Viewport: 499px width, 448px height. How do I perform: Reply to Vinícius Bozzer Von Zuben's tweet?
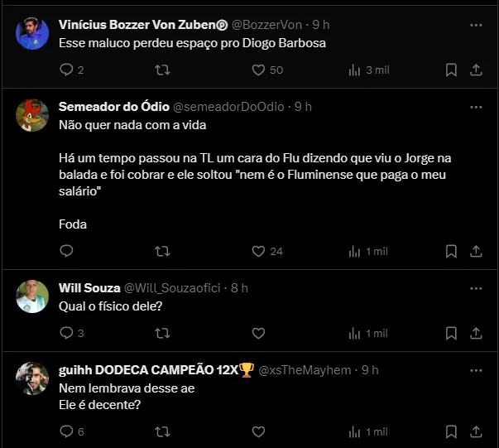point(67,70)
